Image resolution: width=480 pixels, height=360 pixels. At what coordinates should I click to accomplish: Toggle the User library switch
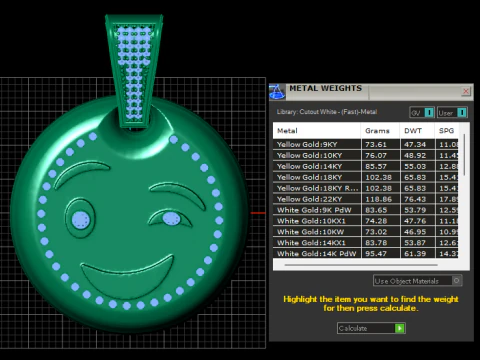tap(452, 113)
